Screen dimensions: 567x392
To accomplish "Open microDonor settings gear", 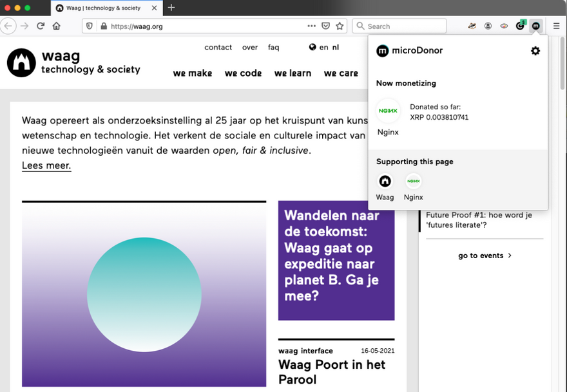I will click(535, 51).
